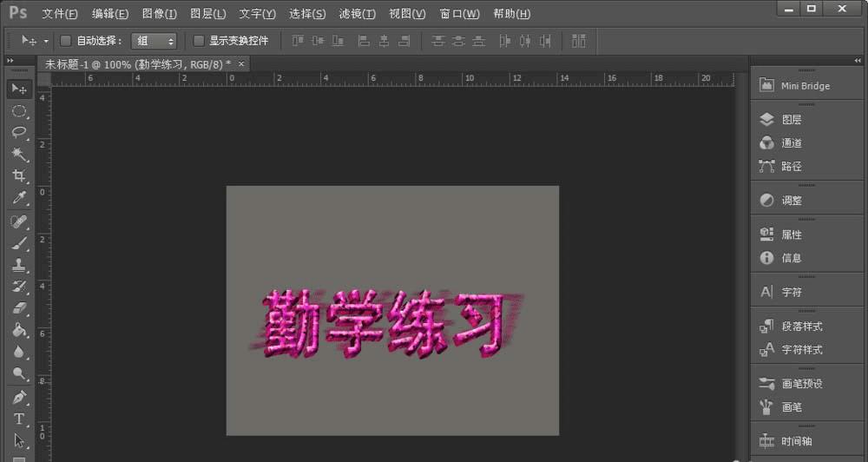Screen dimensions: 868x462
Task: Open the 窗口(W) menu
Action: click(x=459, y=14)
